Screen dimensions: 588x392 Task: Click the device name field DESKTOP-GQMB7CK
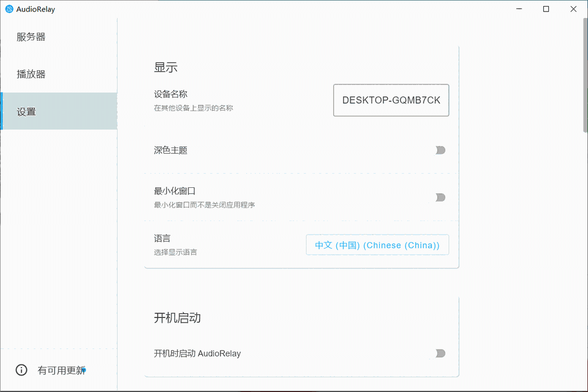391,100
